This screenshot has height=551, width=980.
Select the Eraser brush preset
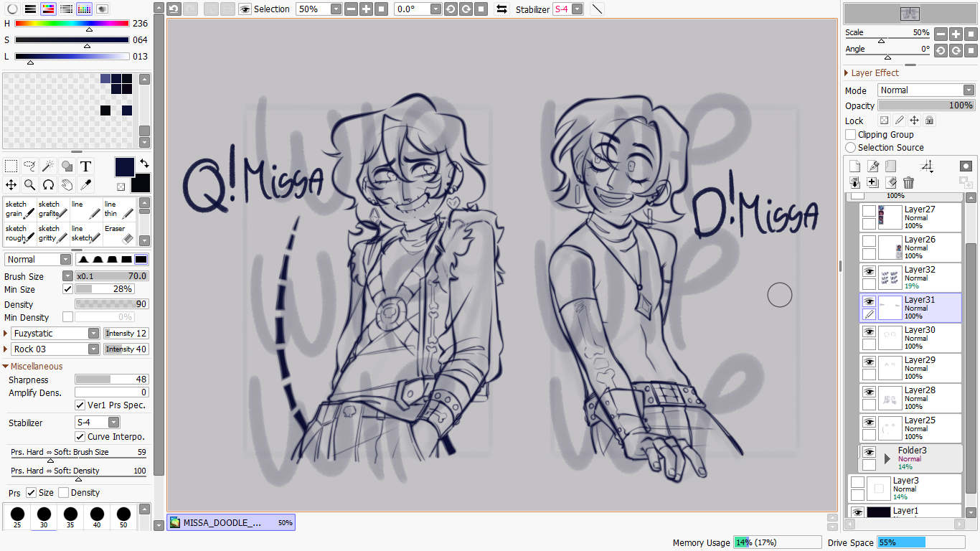coord(118,234)
